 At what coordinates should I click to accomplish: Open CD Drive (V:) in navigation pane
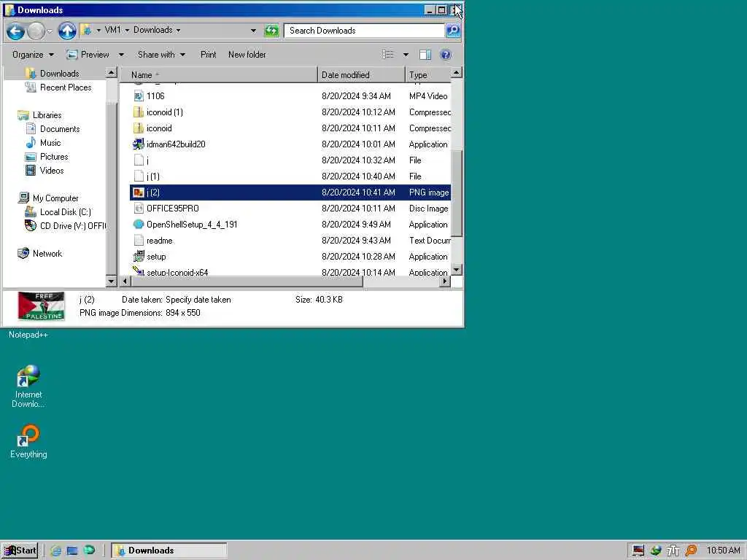(x=73, y=226)
